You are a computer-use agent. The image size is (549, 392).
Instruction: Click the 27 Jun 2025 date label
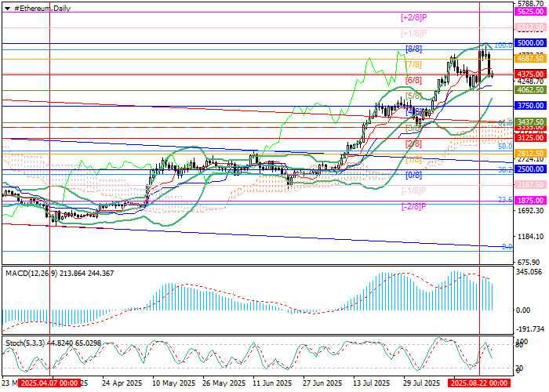point(323,383)
